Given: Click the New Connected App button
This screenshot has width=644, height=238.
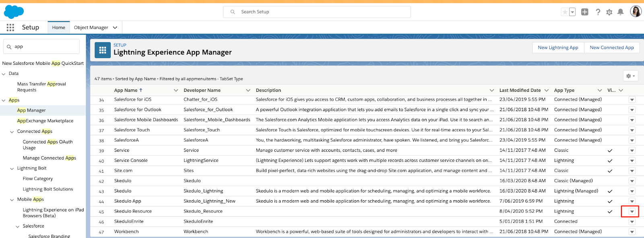Looking at the screenshot, I should [x=612, y=48].
